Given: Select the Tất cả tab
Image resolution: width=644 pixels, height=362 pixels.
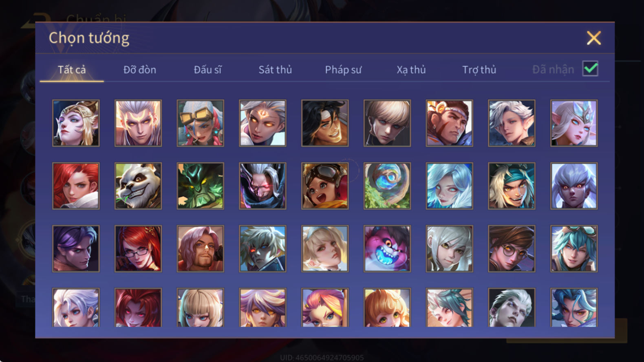Looking at the screenshot, I should 72,70.
